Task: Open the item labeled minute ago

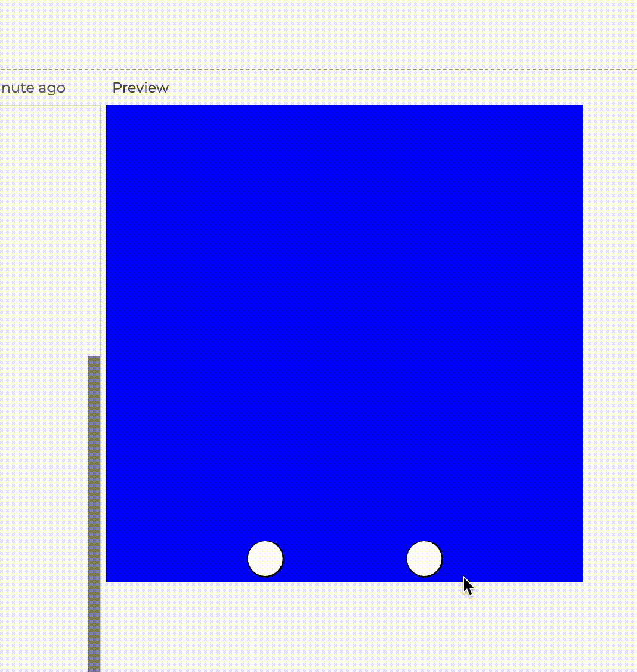Action: coord(33,88)
